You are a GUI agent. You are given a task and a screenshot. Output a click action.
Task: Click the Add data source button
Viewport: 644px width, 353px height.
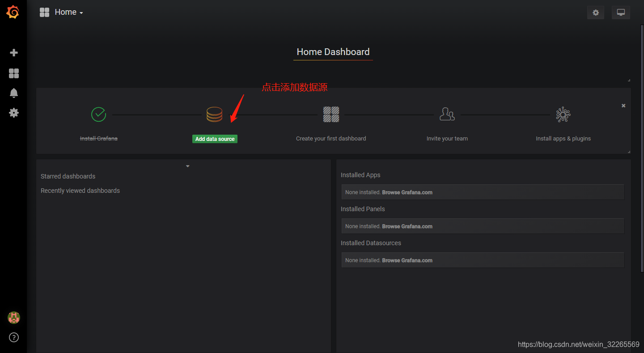pos(215,139)
